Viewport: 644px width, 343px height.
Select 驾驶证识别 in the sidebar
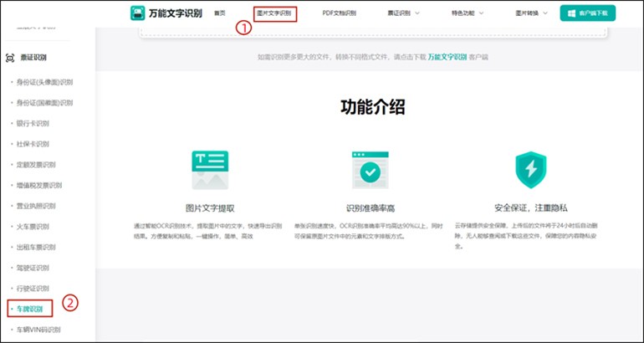point(33,268)
